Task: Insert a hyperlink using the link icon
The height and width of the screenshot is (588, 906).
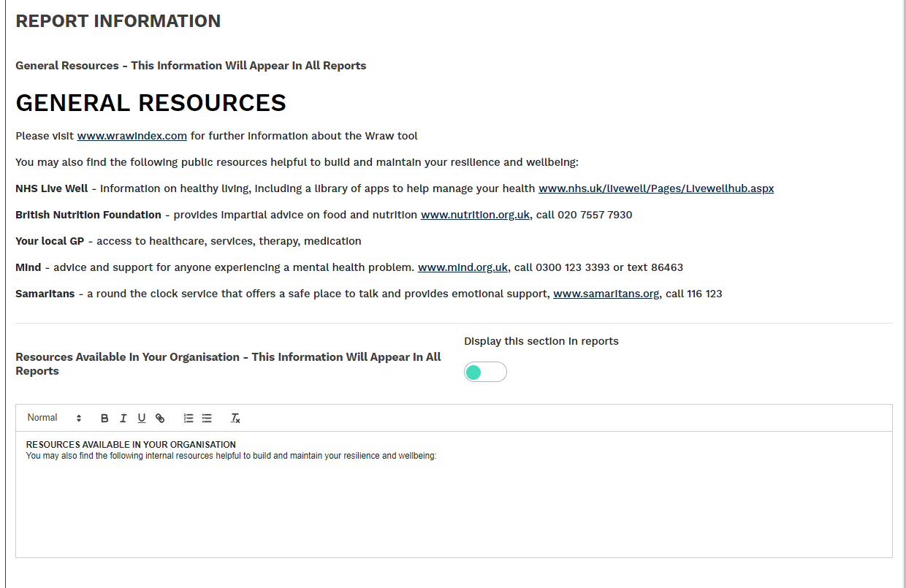Action: point(160,419)
